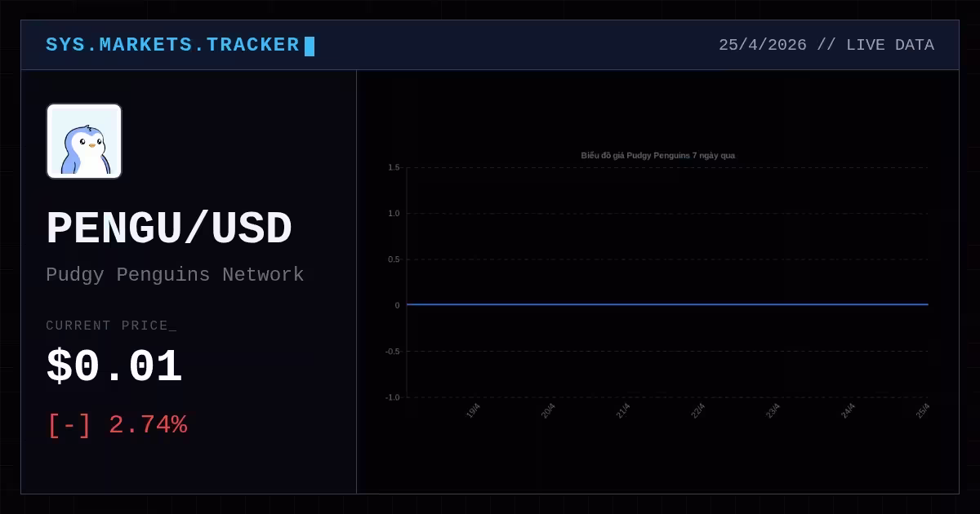Click the 20/4 date on x-axis
Image resolution: width=980 pixels, height=514 pixels.
[x=548, y=411]
